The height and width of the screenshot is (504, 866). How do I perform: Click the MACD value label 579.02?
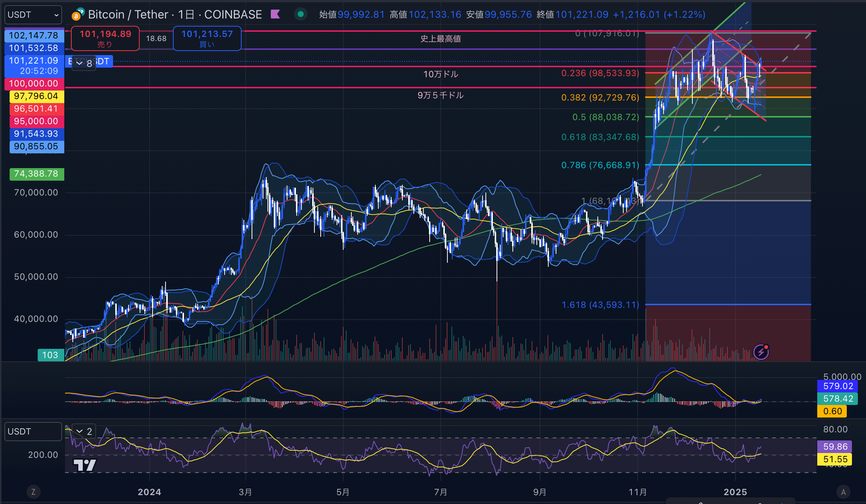[838, 386]
